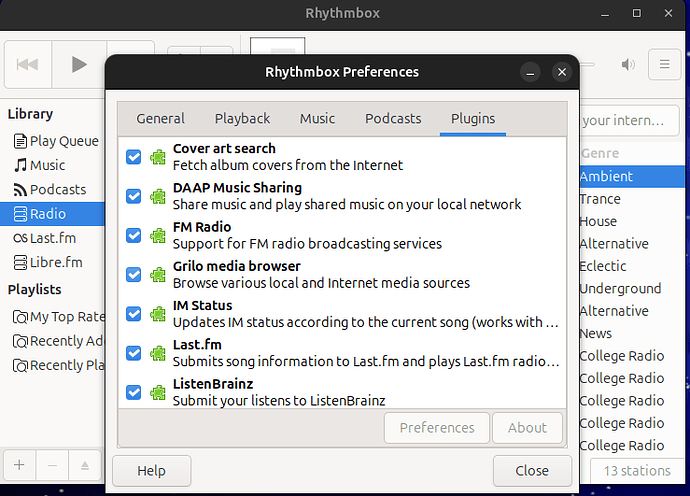The width and height of the screenshot is (690, 496).
Task: Untick the IM Status plugin checkbox
Action: pyautogui.click(x=133, y=314)
